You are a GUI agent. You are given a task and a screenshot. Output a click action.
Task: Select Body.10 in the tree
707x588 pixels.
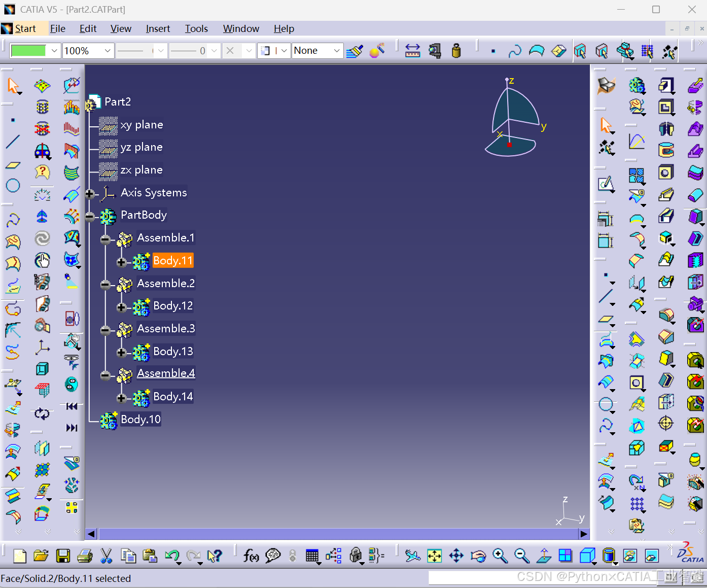pyautogui.click(x=140, y=420)
